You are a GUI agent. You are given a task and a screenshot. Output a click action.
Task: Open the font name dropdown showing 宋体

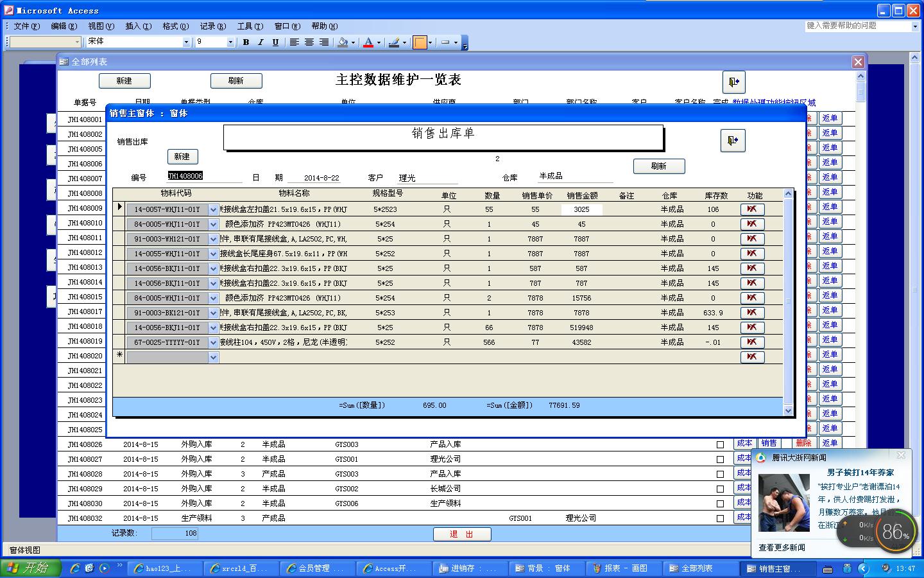tap(187, 42)
